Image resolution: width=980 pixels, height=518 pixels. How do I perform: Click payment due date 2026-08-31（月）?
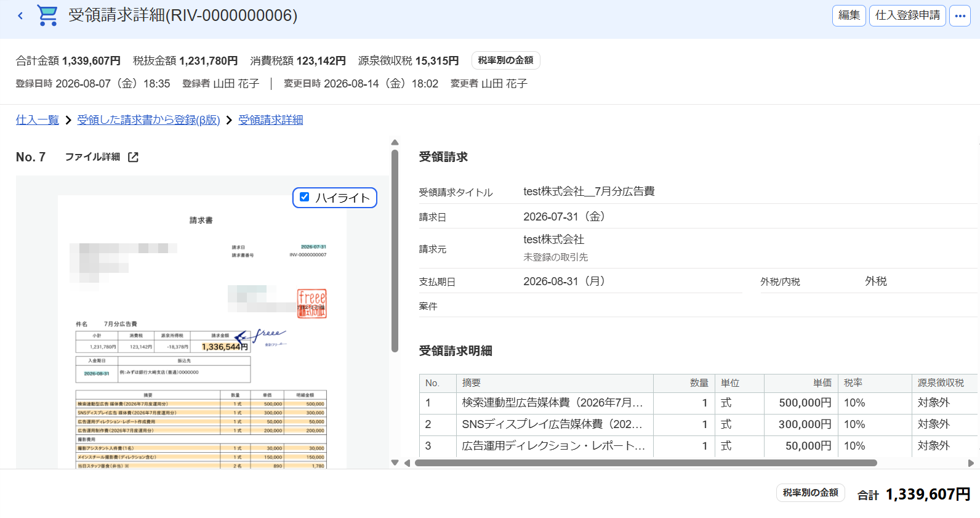[566, 281]
